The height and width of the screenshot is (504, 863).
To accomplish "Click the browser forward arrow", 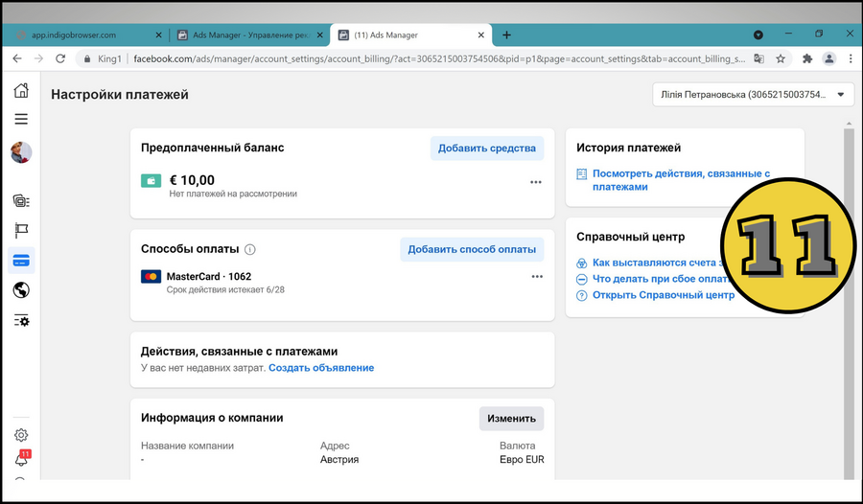I will (x=38, y=58).
